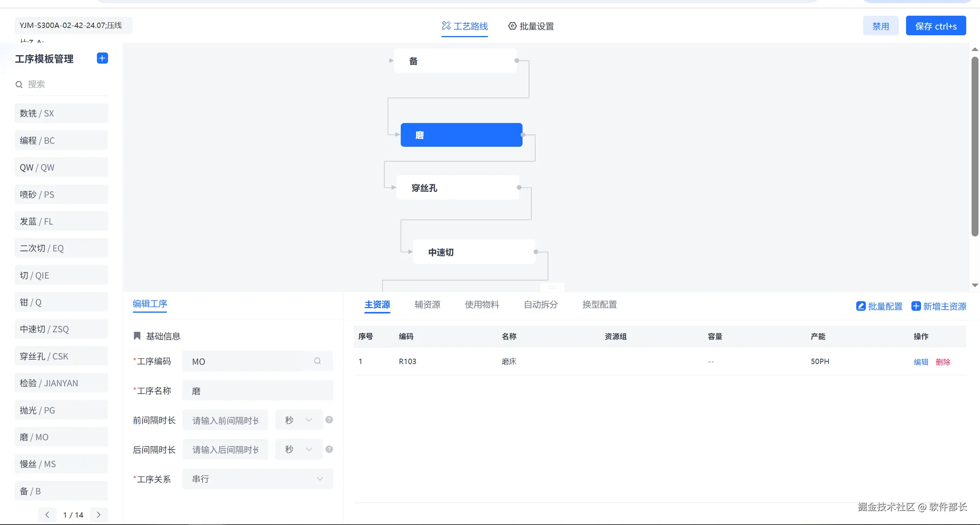Go to next page of process templates
980x525 pixels.
click(x=98, y=515)
